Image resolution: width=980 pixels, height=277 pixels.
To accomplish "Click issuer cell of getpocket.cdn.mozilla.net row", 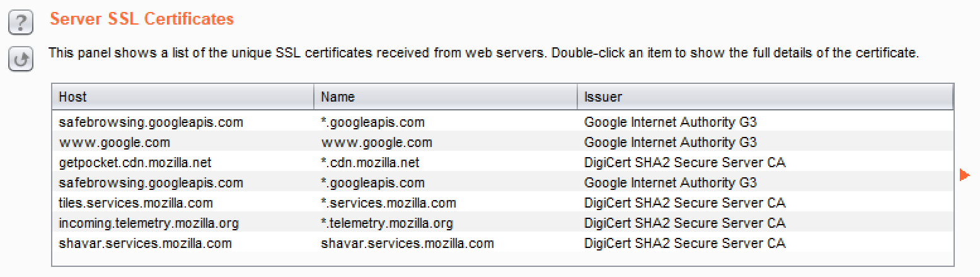I will (x=684, y=163).
